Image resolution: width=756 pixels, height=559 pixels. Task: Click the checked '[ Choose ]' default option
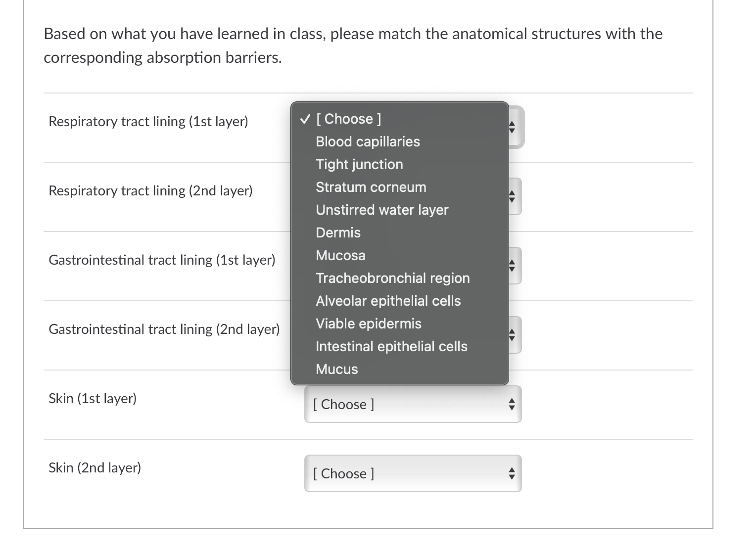[348, 119]
